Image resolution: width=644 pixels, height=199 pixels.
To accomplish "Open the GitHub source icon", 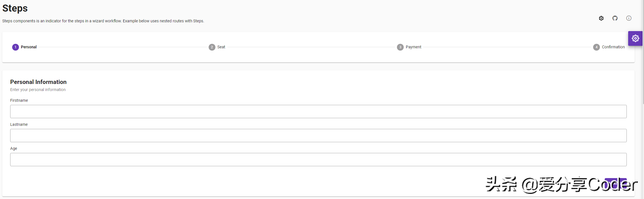I will point(615,18).
